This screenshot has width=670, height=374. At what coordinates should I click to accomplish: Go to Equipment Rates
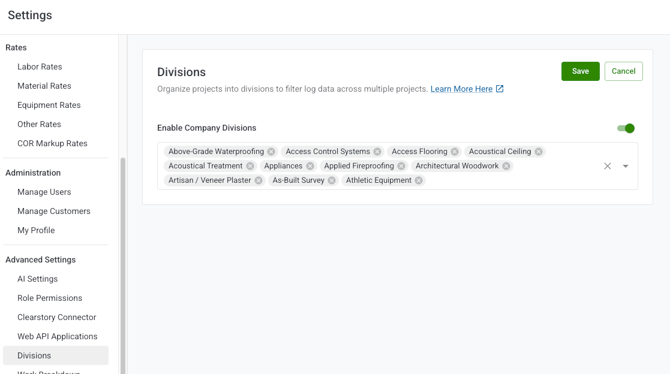[x=49, y=105]
